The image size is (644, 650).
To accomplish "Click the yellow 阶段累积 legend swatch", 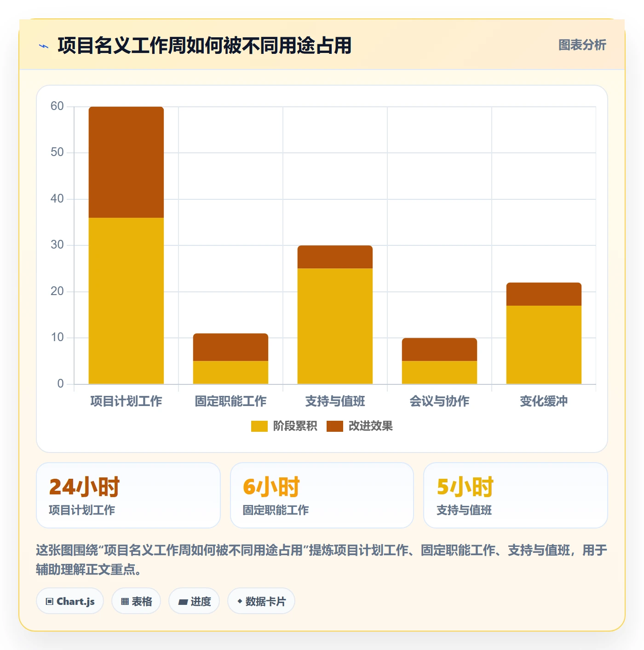I will click(x=259, y=426).
